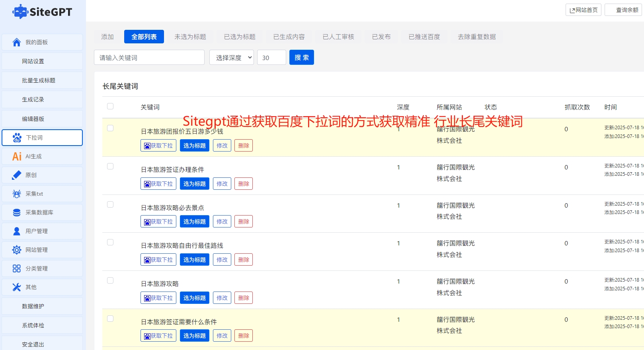Image resolution: width=644 pixels, height=350 pixels.
Task: Click the grid icon beside 分类管理
Action: coord(17,268)
